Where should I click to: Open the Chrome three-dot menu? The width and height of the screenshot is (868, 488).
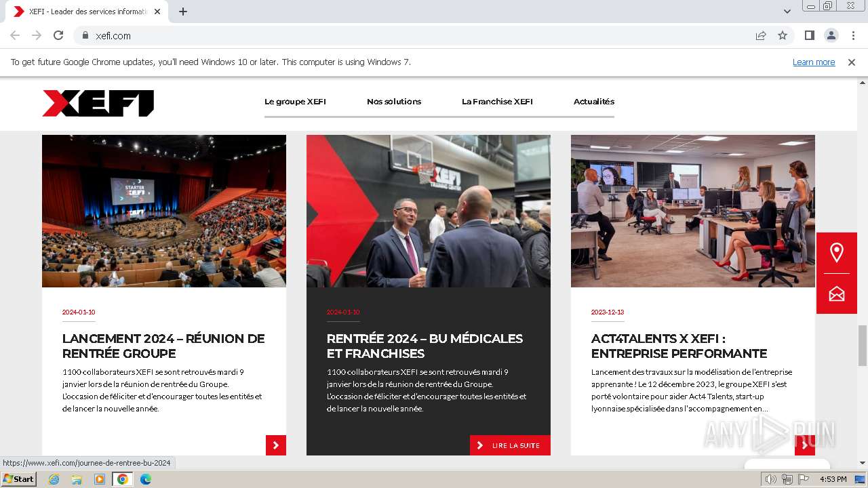(853, 35)
